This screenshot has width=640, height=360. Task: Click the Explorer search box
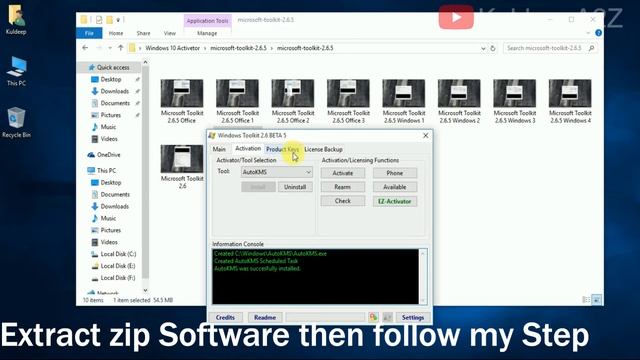550,48
